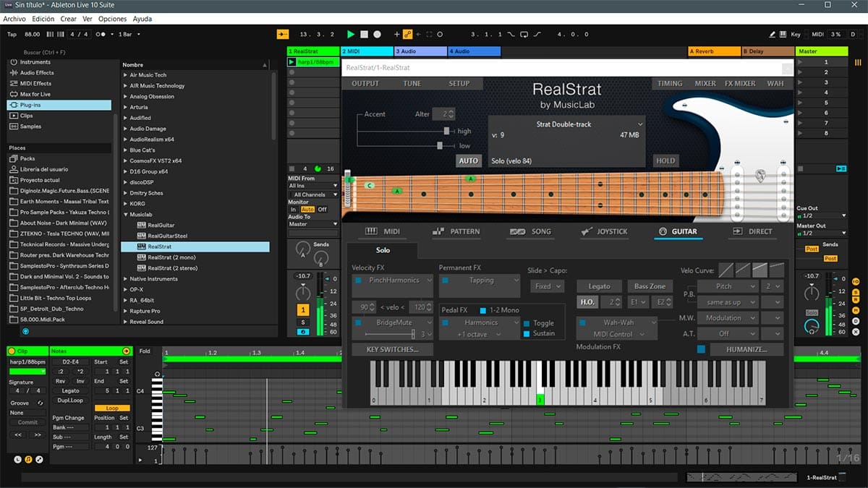Show the Envelopes box icon
Screen dimensions: 868x488
pyautogui.click(x=40, y=459)
